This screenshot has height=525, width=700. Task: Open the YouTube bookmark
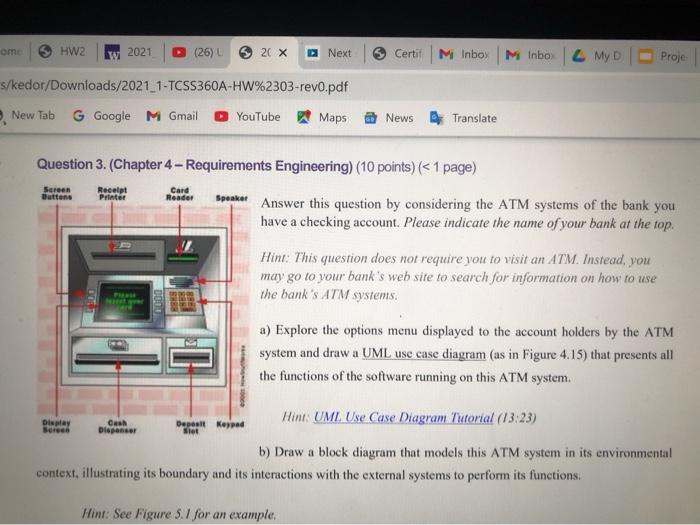click(x=247, y=117)
